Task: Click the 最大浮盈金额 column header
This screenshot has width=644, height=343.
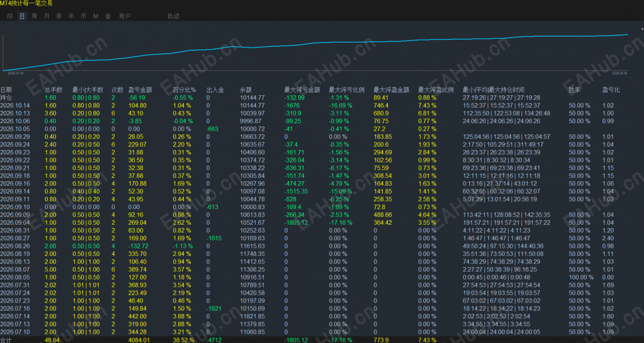Action: pyautogui.click(x=392, y=90)
